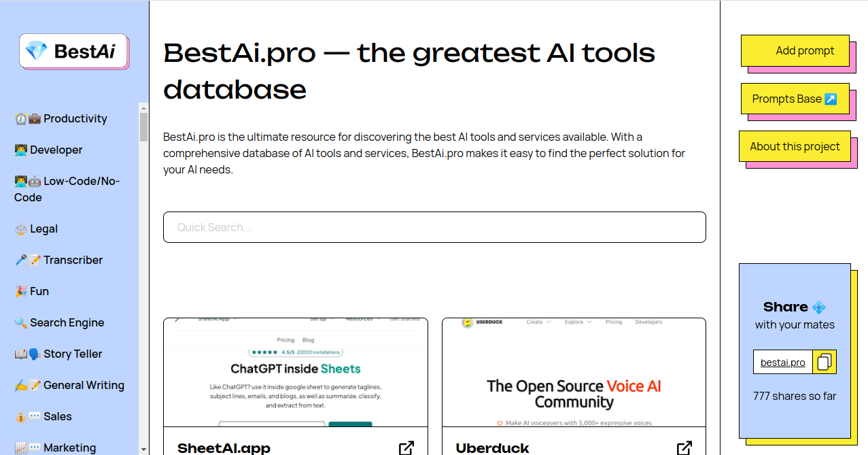Image resolution: width=868 pixels, height=455 pixels.
Task: Open the General Writing category
Action: [69, 385]
